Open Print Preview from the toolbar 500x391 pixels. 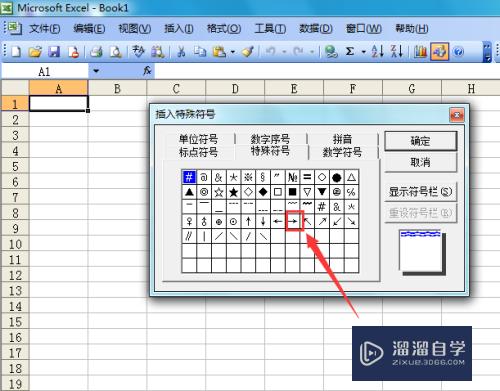[115, 52]
